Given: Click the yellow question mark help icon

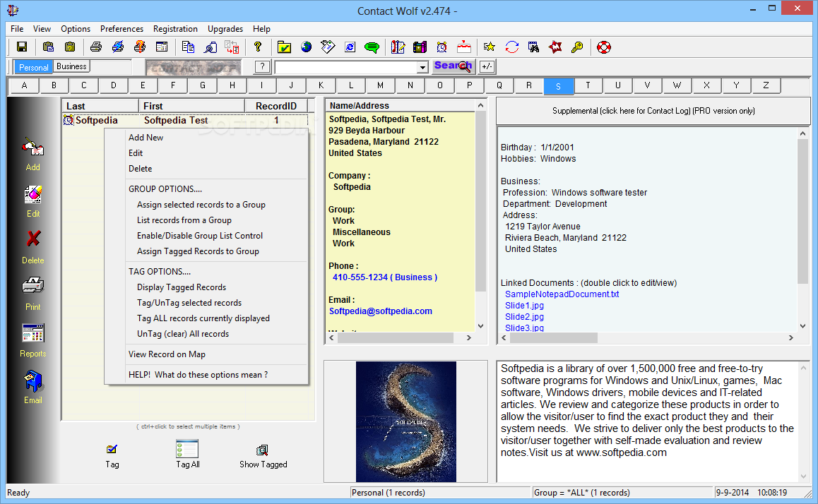Looking at the screenshot, I should [258, 47].
